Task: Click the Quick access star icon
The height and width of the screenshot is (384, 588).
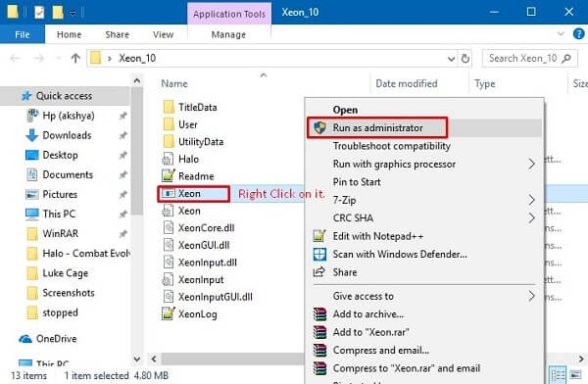Action: (x=25, y=96)
